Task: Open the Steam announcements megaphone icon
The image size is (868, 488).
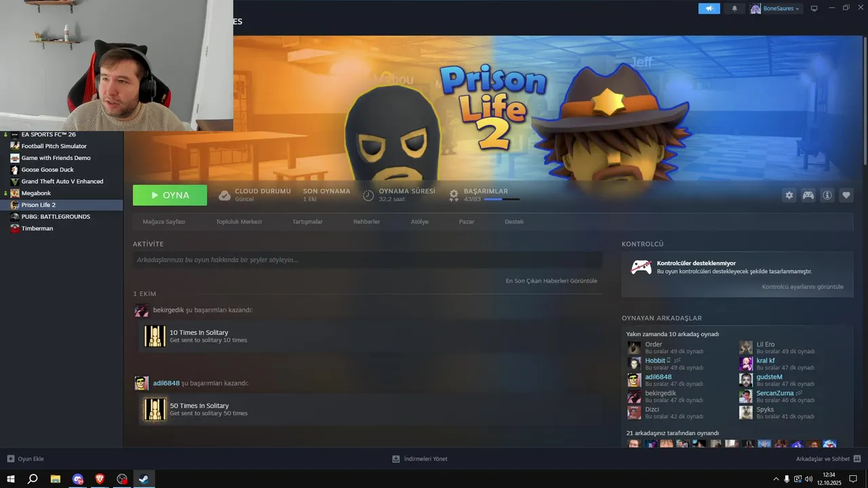Action: (709, 9)
